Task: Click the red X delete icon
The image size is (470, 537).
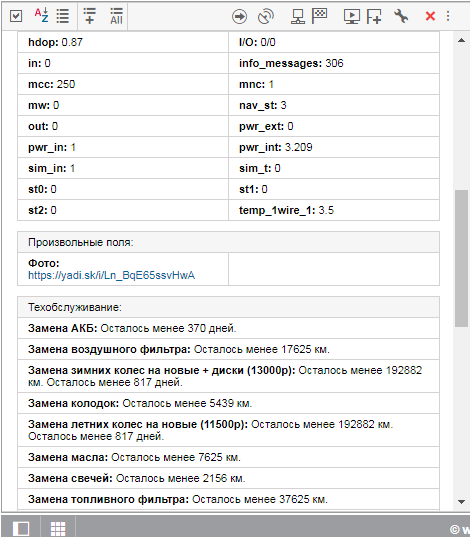Action: [430, 16]
